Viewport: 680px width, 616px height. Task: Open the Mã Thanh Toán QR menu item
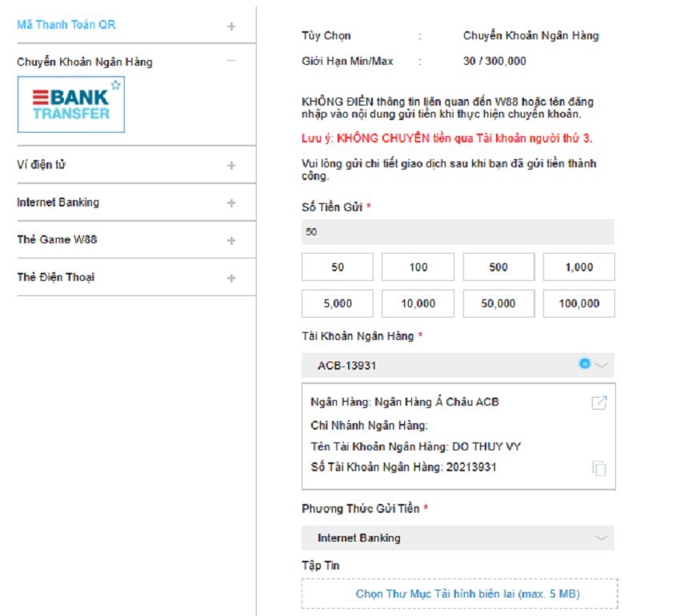[x=66, y=25]
